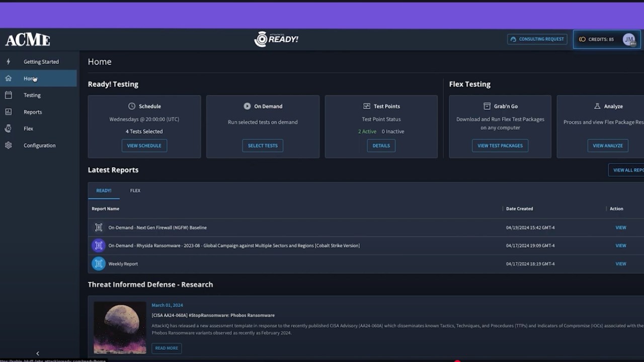Click READ MORE on Phobos Ransomware article
This screenshot has width=644, height=362.
[167, 348]
